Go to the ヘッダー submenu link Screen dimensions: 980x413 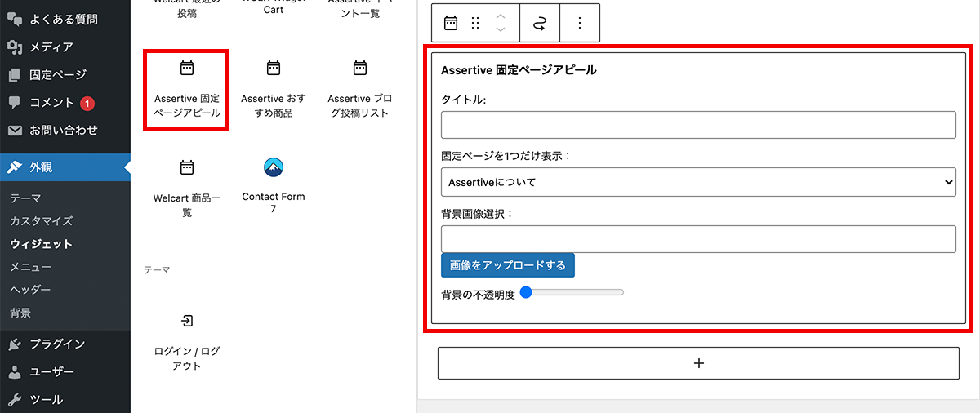pos(31,290)
